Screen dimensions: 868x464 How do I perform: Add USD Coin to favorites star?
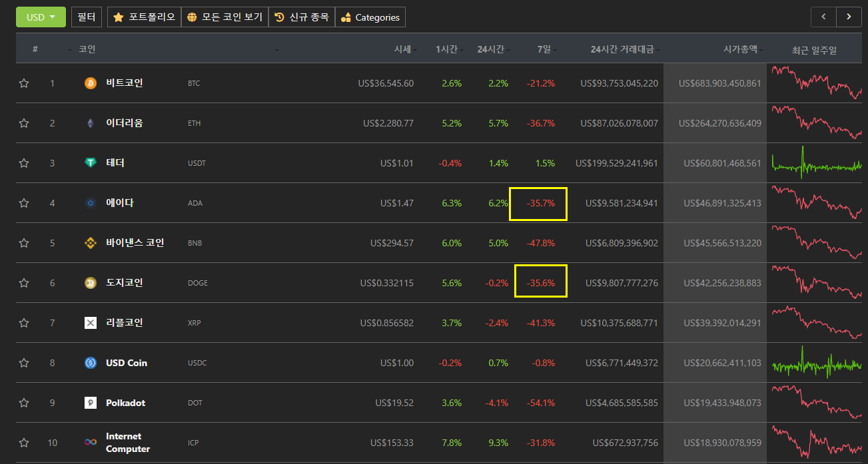[24, 363]
